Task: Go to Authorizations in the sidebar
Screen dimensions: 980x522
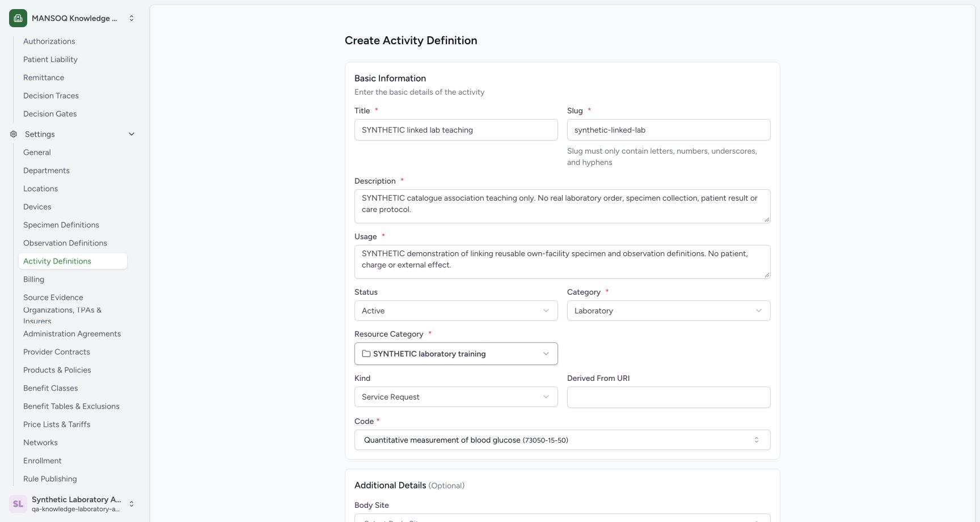Action: click(73, 41)
